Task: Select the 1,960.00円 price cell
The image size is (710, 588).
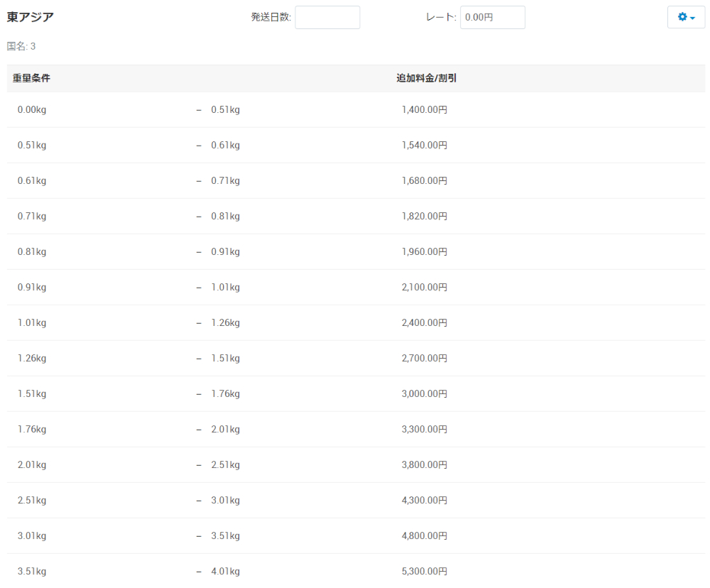Action: click(x=425, y=252)
